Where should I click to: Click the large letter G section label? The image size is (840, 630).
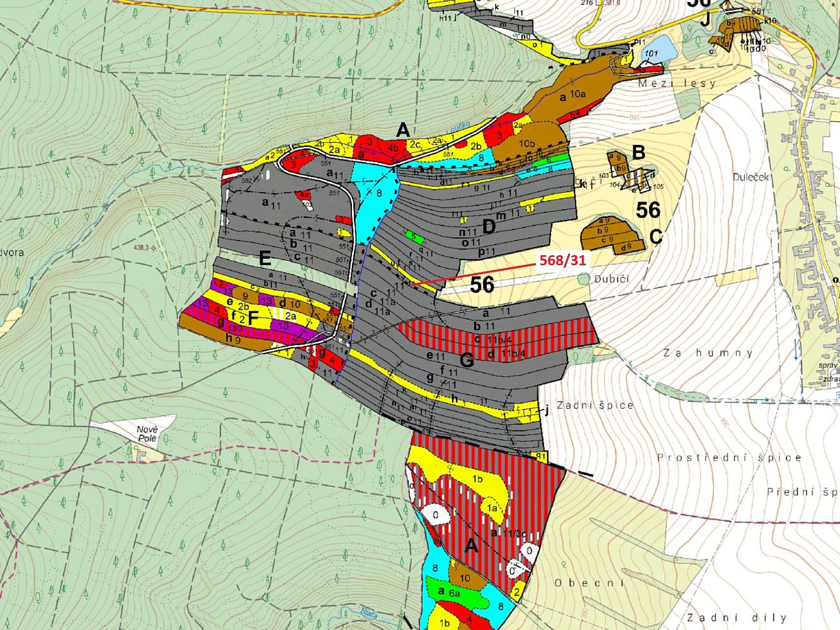pos(467,360)
